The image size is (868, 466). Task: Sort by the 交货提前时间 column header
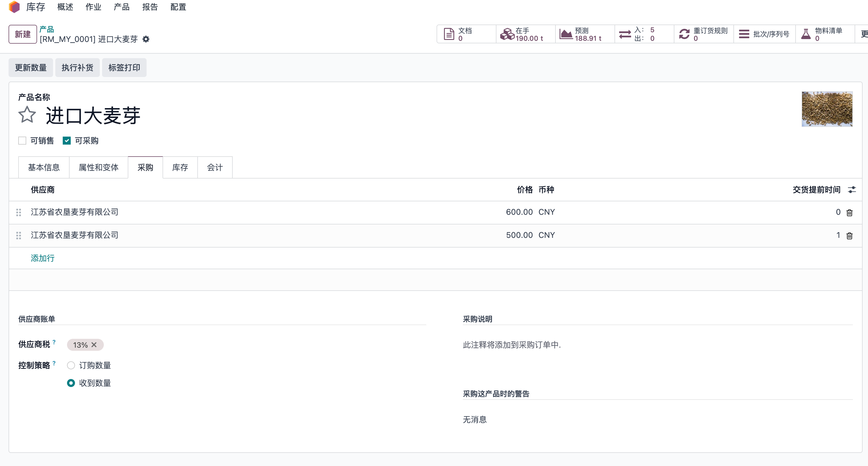point(816,190)
